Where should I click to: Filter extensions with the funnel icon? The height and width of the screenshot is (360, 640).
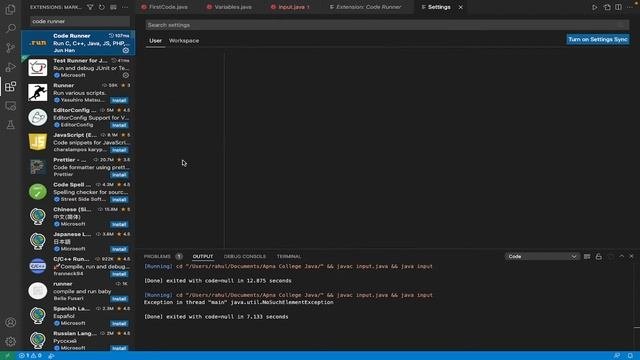90,7
